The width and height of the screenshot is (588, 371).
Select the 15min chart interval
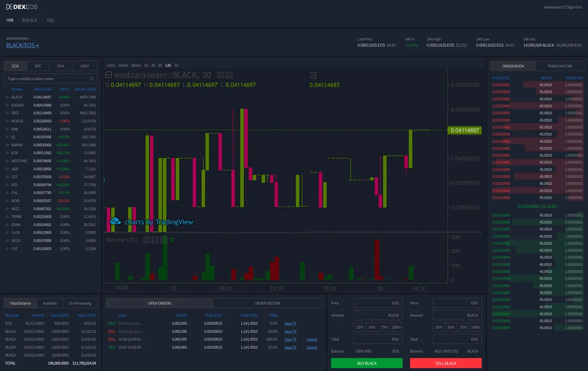point(123,65)
